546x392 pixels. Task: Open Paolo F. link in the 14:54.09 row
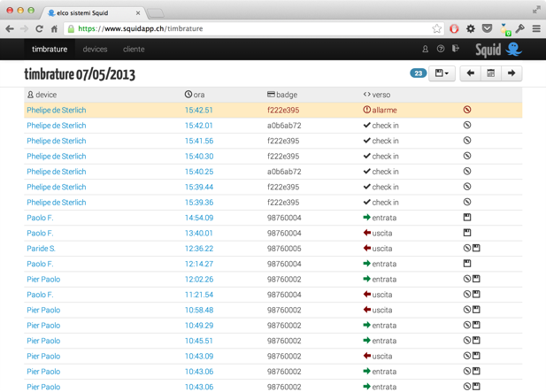tap(40, 218)
